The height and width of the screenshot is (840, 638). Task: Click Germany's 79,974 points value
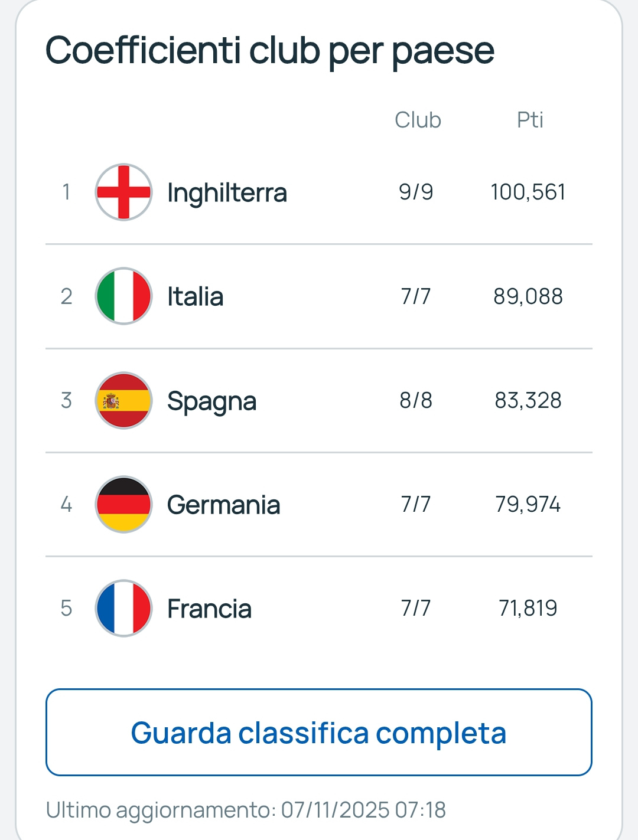click(x=528, y=504)
